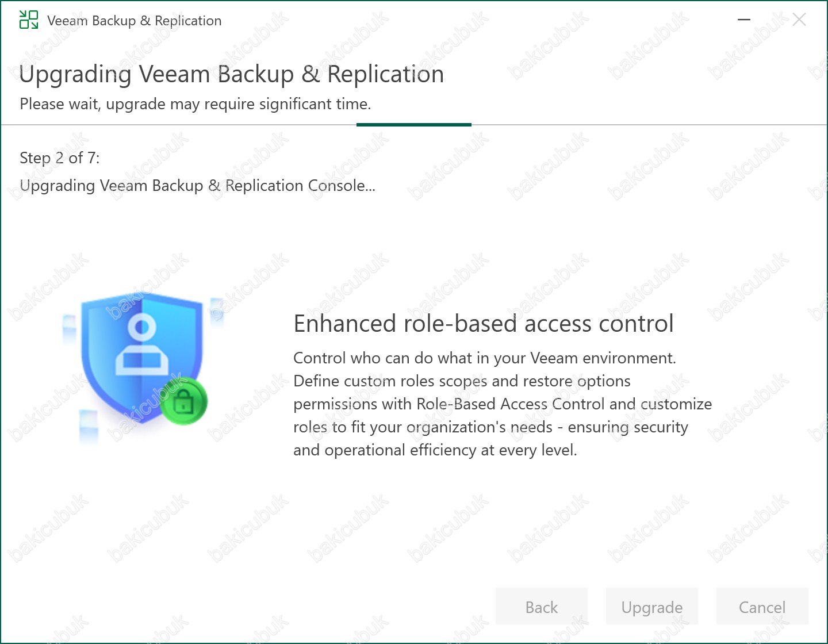Close the Veeam upgrade wizard window
This screenshot has height=644, width=828.
[799, 20]
